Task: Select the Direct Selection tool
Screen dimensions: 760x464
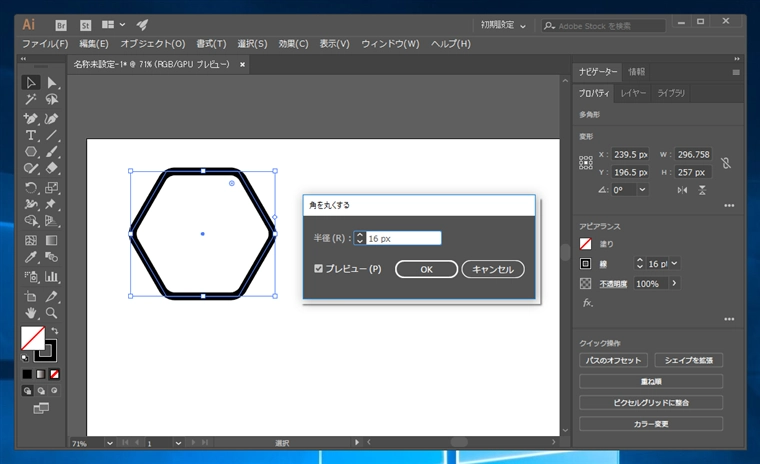Action: (51, 83)
